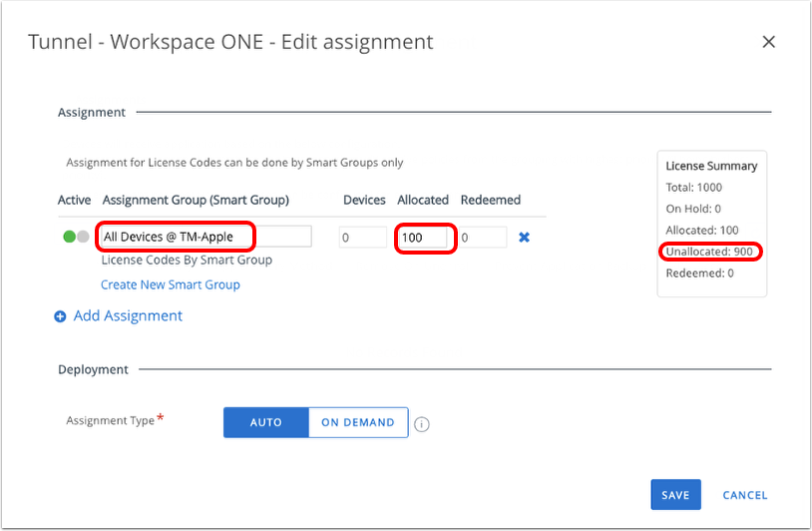This screenshot has width=812, height=531.
Task: Select AUTO assignment type
Action: click(265, 422)
